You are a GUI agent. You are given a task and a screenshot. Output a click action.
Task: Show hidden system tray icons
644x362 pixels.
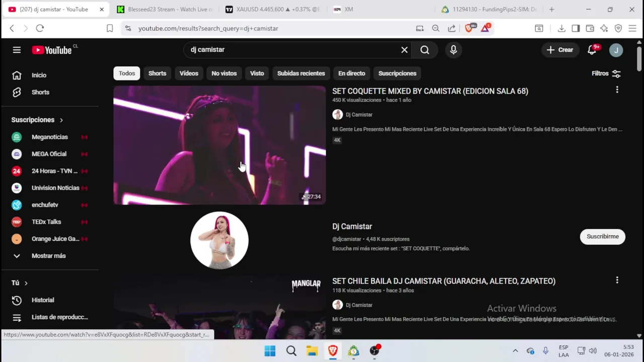click(x=515, y=351)
